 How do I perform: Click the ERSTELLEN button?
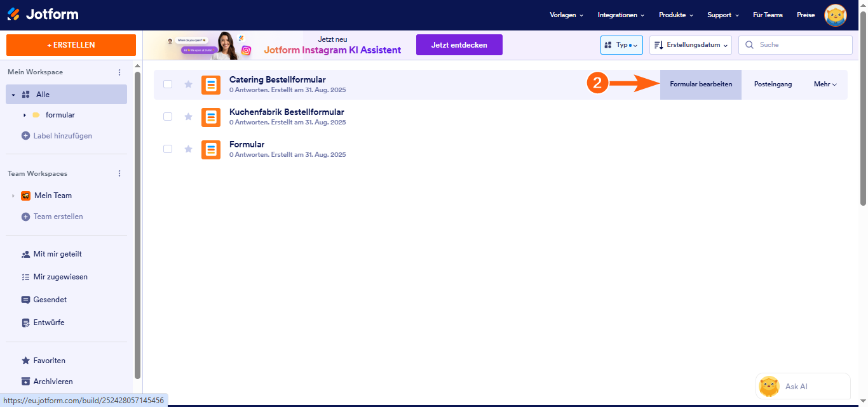coord(71,45)
